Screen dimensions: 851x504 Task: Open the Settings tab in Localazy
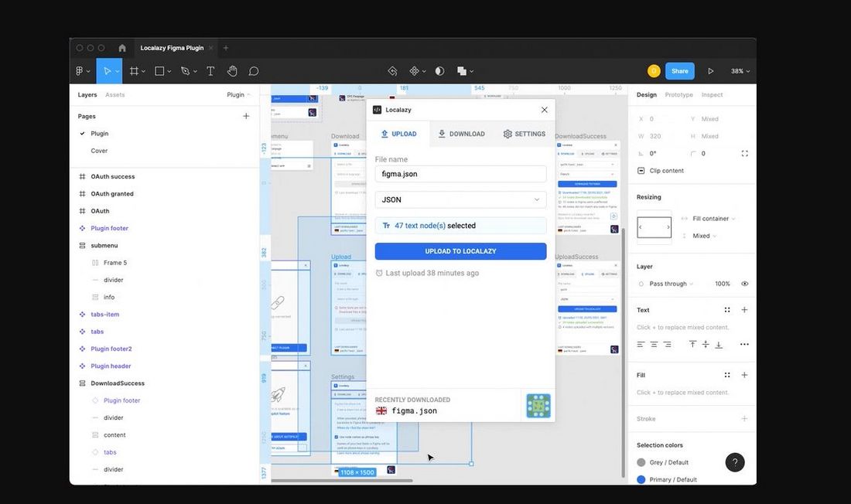(x=524, y=134)
